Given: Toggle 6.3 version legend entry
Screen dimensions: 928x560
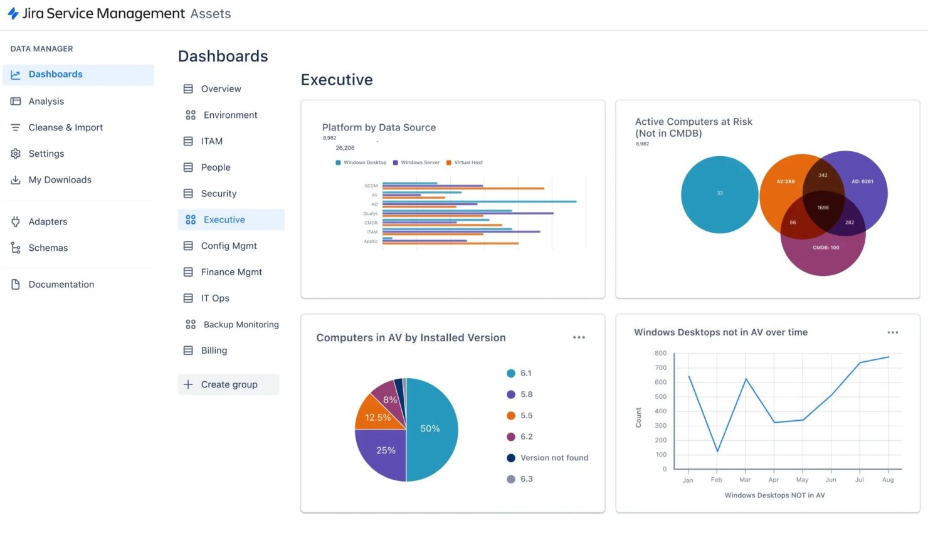Looking at the screenshot, I should point(520,479).
